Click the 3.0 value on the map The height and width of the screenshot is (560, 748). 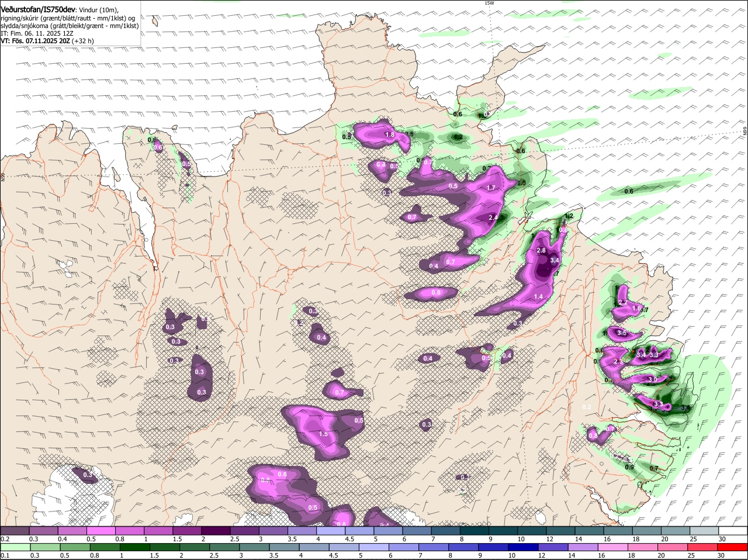click(653, 380)
